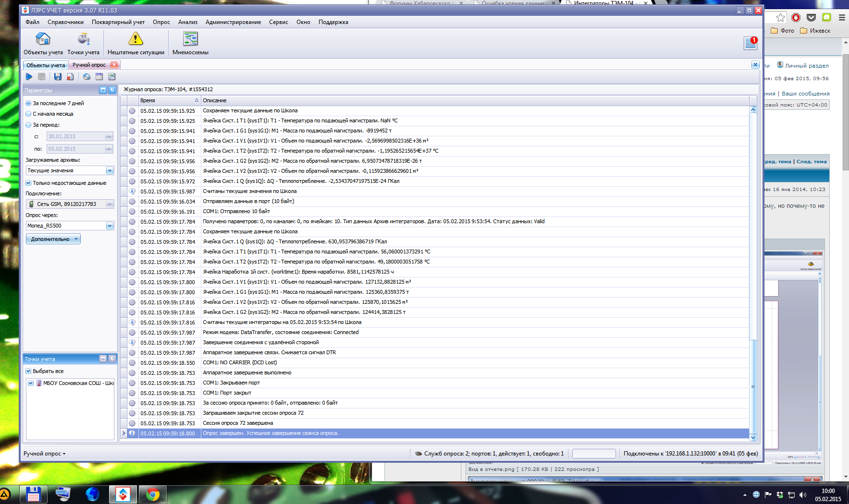Screen dimensions: 849x504
Task: Start polling with the blue play button
Action: point(29,77)
